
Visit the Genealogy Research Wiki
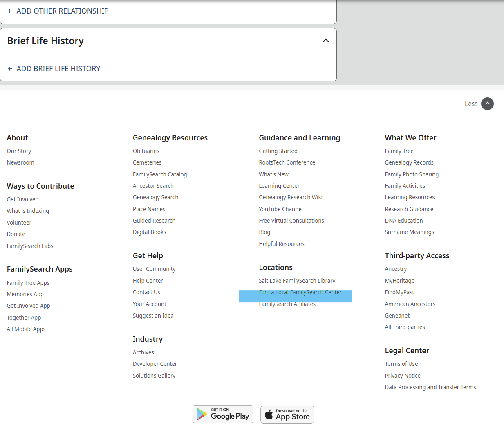click(x=290, y=197)
